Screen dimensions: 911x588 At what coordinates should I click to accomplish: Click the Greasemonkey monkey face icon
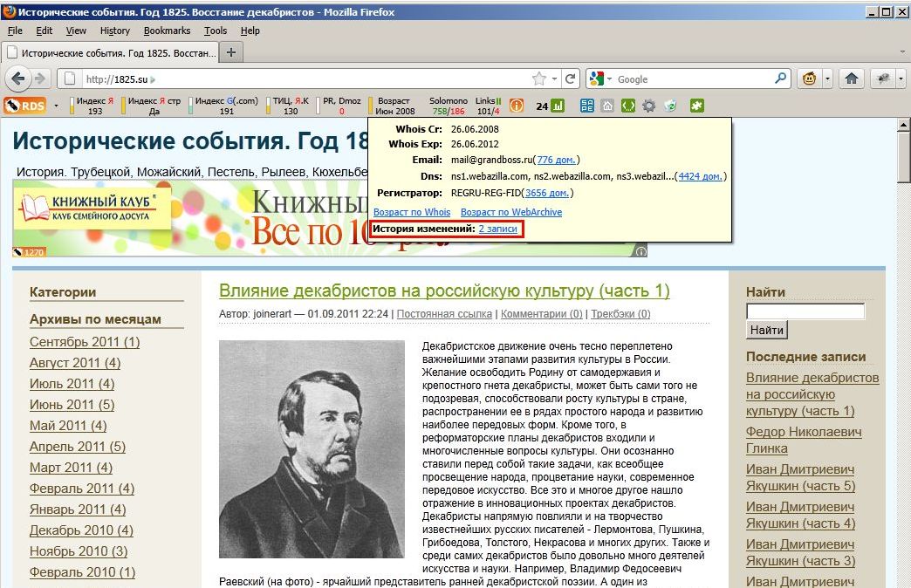[x=809, y=79]
